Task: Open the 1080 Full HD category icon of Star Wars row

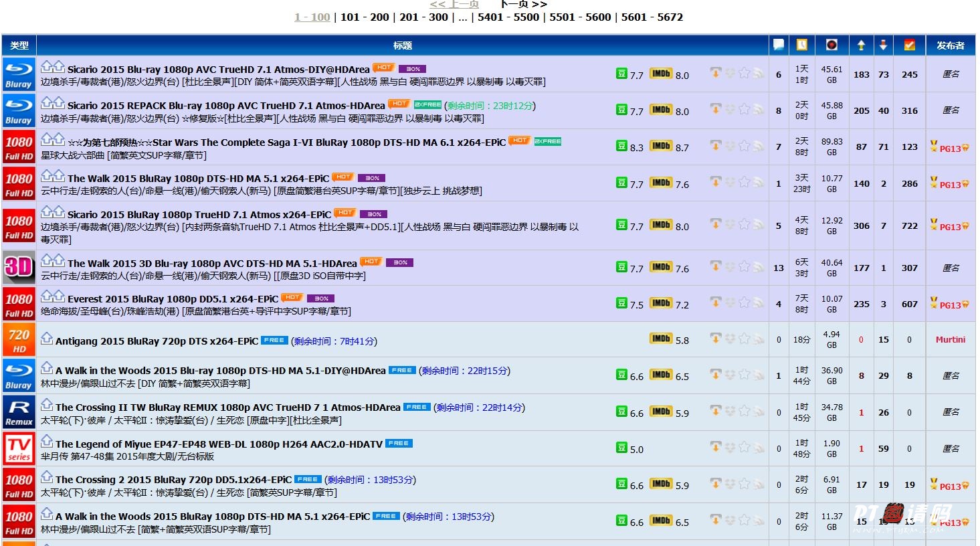Action: [19, 147]
